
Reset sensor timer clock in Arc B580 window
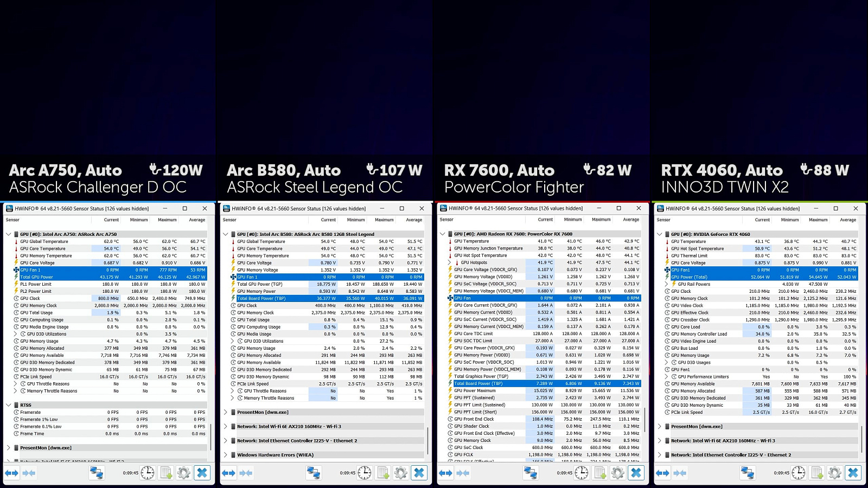tap(365, 473)
